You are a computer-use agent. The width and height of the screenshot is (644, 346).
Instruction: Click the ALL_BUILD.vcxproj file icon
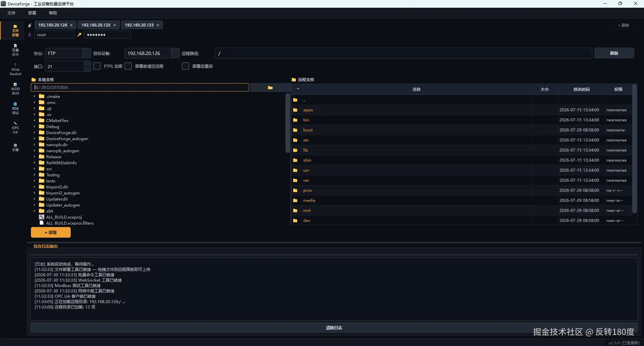(42, 217)
